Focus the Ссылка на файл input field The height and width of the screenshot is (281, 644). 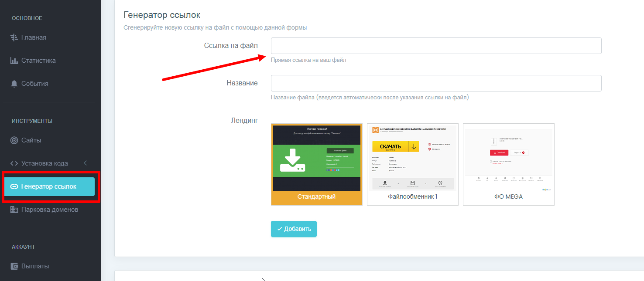pyautogui.click(x=436, y=46)
